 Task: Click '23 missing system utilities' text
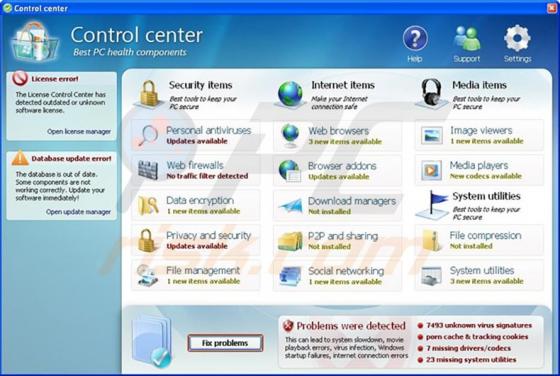click(x=471, y=360)
